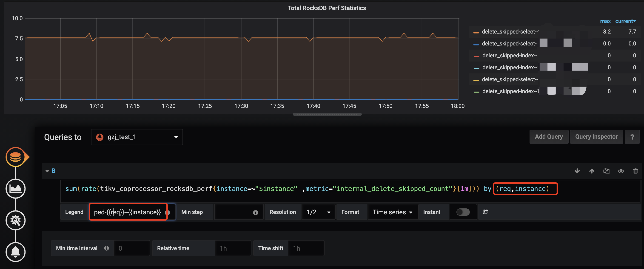This screenshot has width=644, height=269.
Task: Open the Alert bell tab icon
Action: 15,252
